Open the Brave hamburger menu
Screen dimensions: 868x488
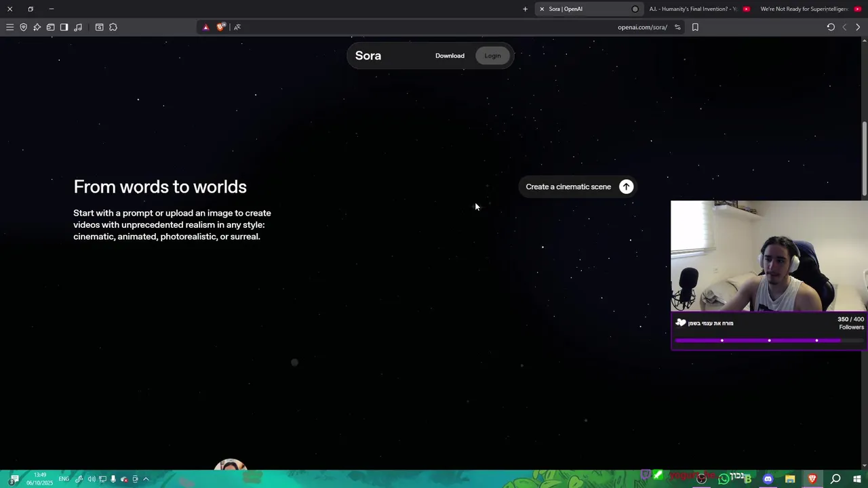[9, 27]
